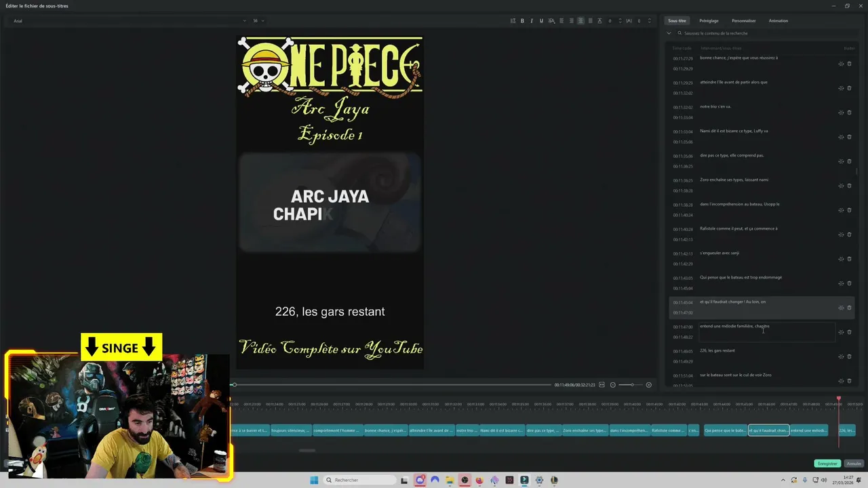Delete the 'Qui pense que le bateau' subtitle
The image size is (868, 488).
click(849, 283)
